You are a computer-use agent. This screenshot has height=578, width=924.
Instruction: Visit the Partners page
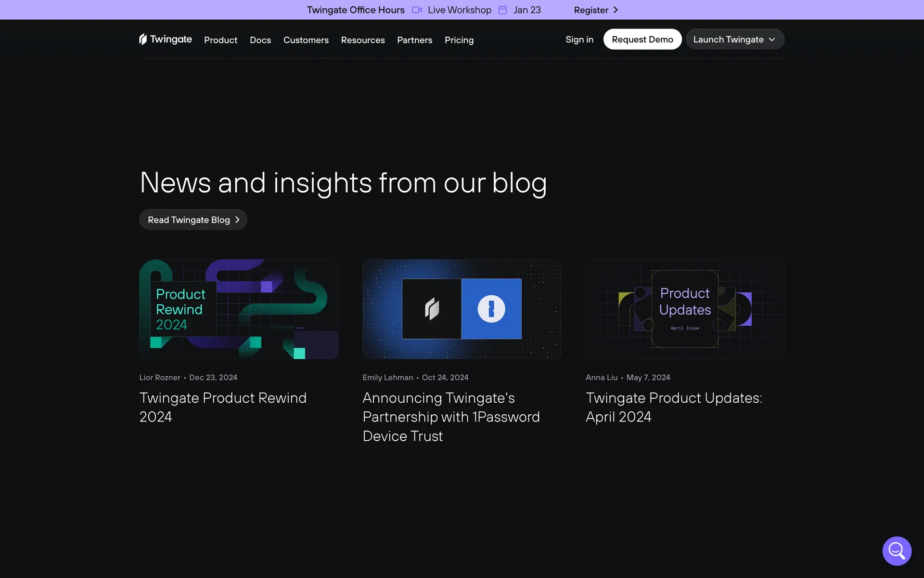pos(414,40)
